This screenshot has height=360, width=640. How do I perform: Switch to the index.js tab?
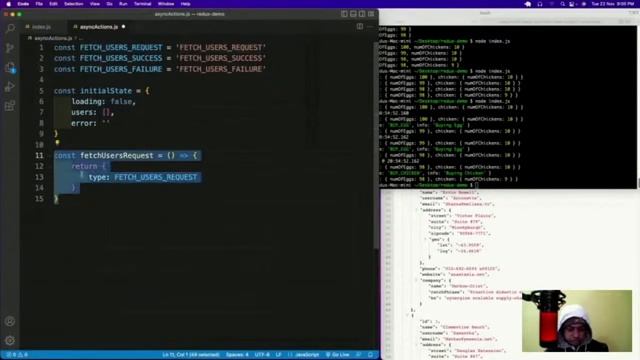[42, 27]
